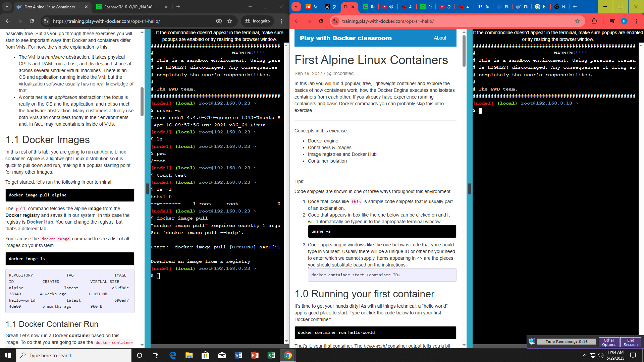
Task: Run 'docker container run hello-world' code box
Action: pyautogui.click(x=375, y=333)
